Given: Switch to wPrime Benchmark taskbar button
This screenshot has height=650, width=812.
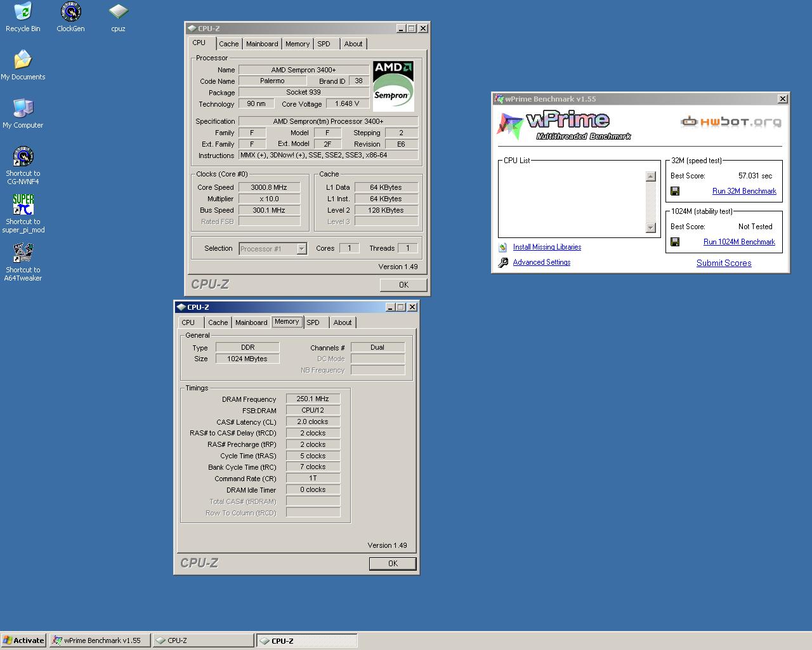Looking at the screenshot, I should 100,640.
